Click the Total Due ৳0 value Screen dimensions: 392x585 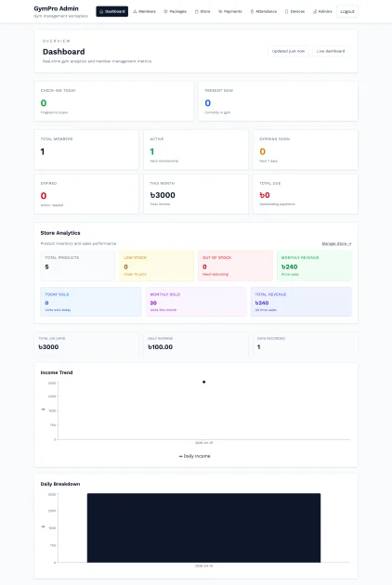click(x=265, y=195)
